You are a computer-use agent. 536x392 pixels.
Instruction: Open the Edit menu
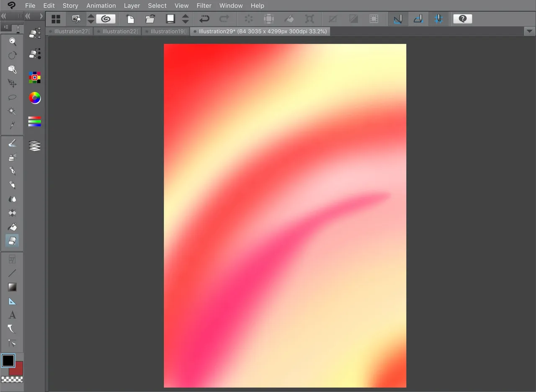click(49, 5)
